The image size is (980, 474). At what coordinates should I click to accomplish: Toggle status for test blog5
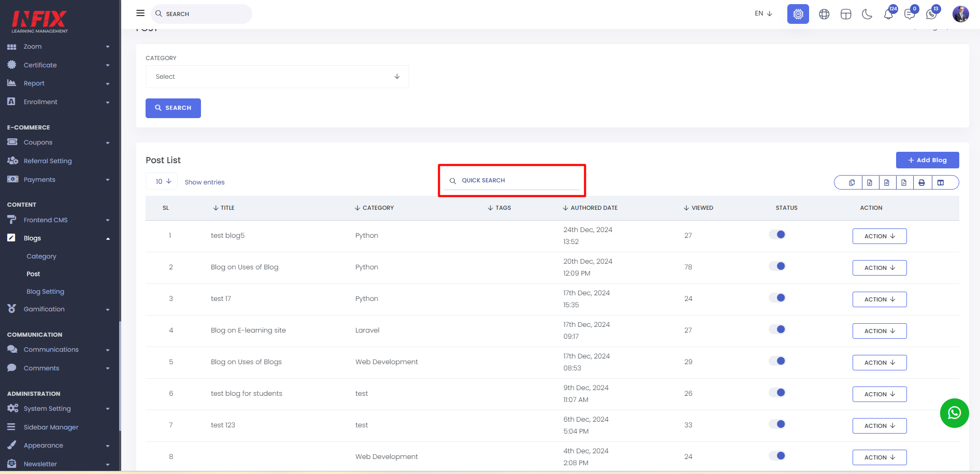pyautogui.click(x=777, y=235)
